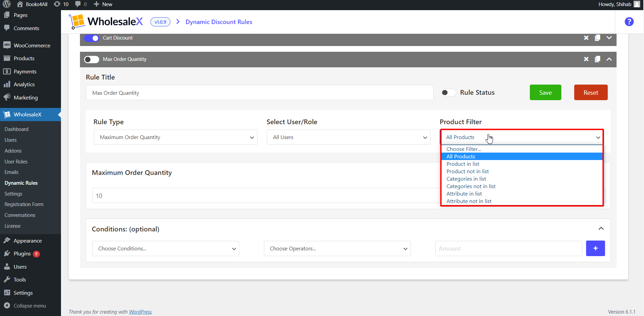Open the Choose Operators dropdown
The image size is (644, 316).
click(x=337, y=248)
